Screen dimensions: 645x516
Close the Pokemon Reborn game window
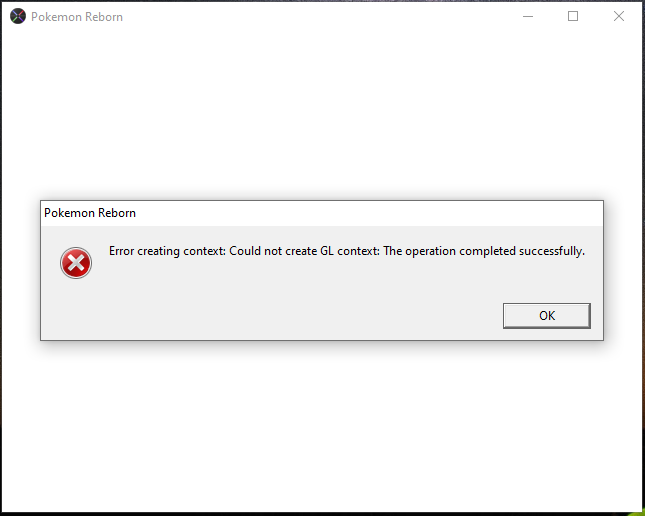click(619, 17)
